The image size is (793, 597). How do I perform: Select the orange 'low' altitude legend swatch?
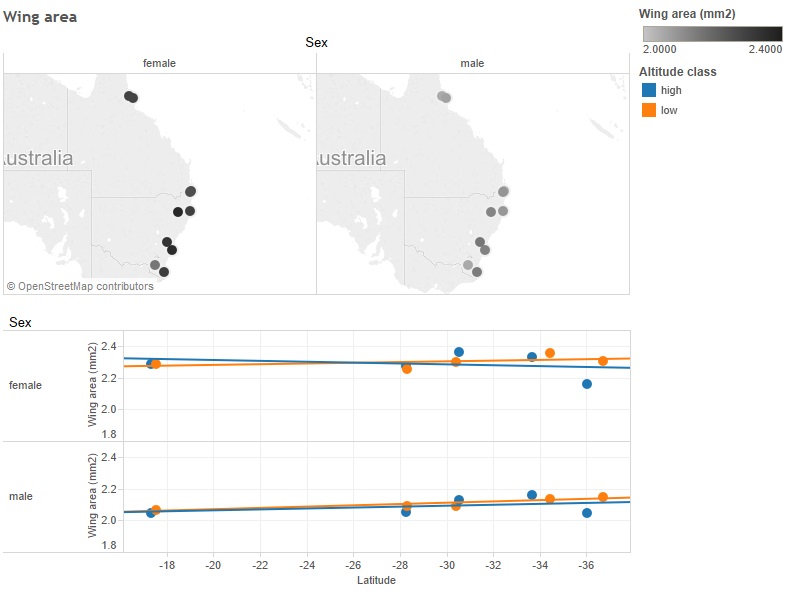click(x=648, y=110)
